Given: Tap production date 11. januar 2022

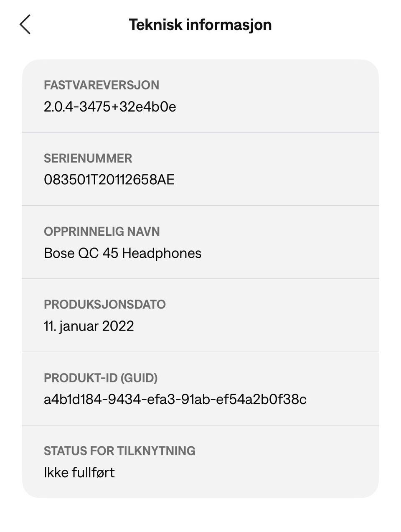Looking at the screenshot, I should pos(89,326).
